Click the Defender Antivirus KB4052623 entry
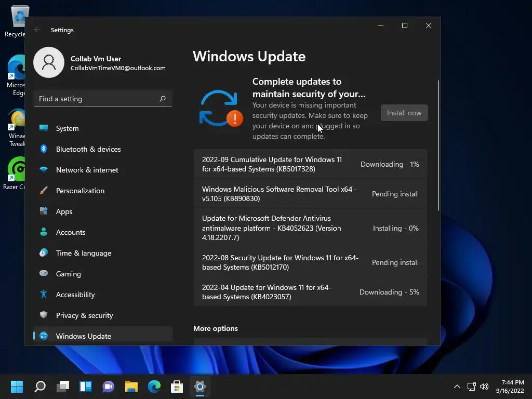Image resolution: width=532 pixels, height=399 pixels. (x=311, y=228)
